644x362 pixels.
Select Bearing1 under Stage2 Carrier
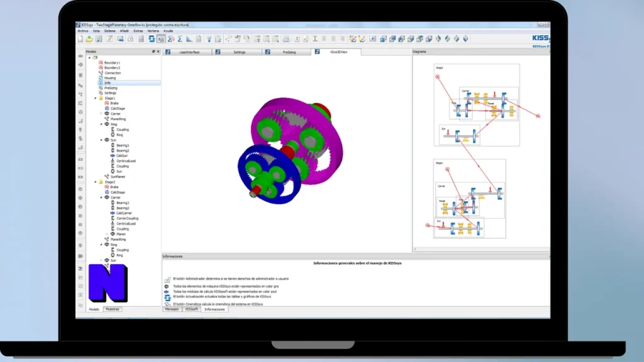pyautogui.click(x=123, y=203)
